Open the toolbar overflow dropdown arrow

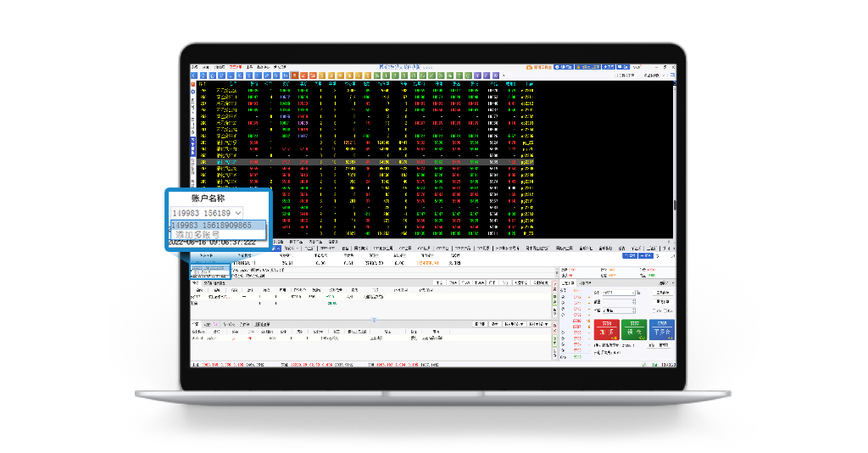504,75
